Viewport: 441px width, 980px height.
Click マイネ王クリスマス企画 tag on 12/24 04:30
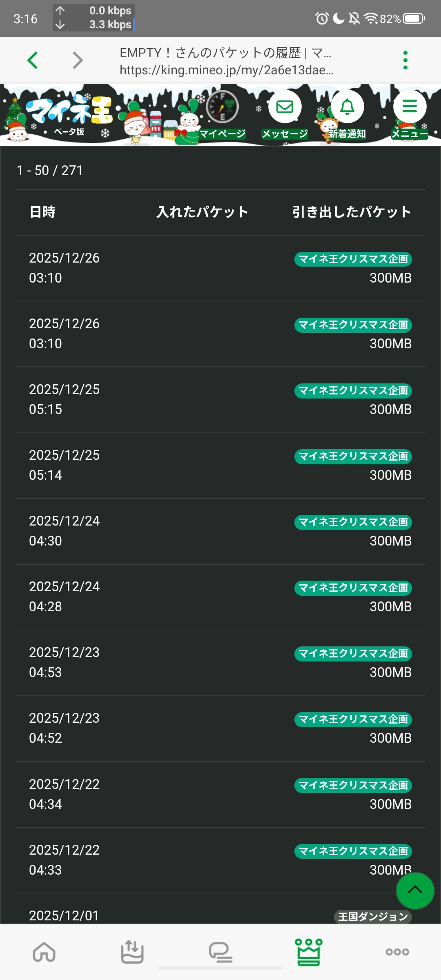pyautogui.click(x=353, y=522)
